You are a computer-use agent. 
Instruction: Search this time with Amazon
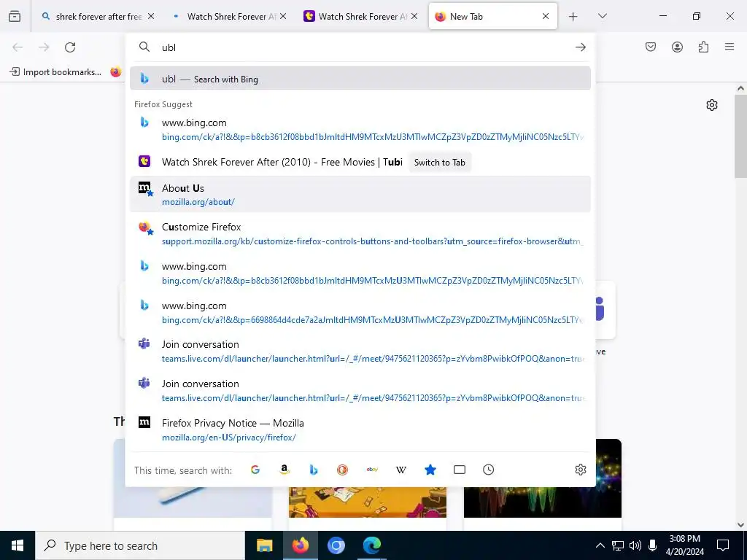point(285,470)
